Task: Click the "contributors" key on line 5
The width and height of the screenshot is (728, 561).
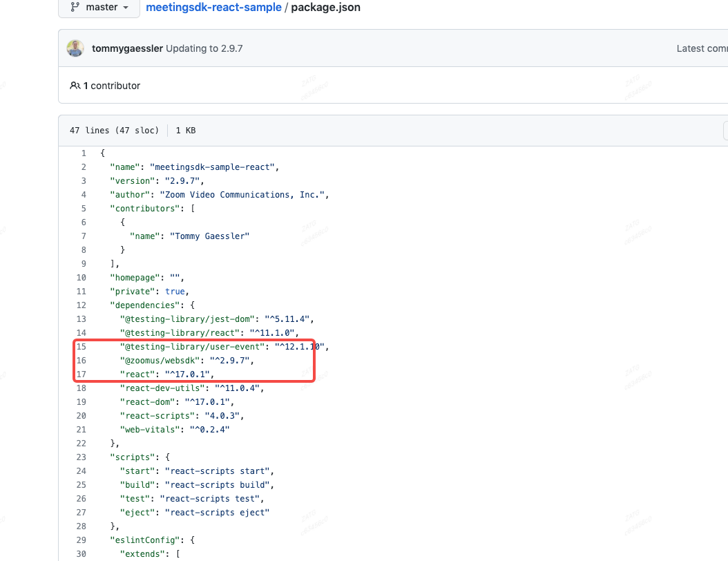Action: [144, 209]
